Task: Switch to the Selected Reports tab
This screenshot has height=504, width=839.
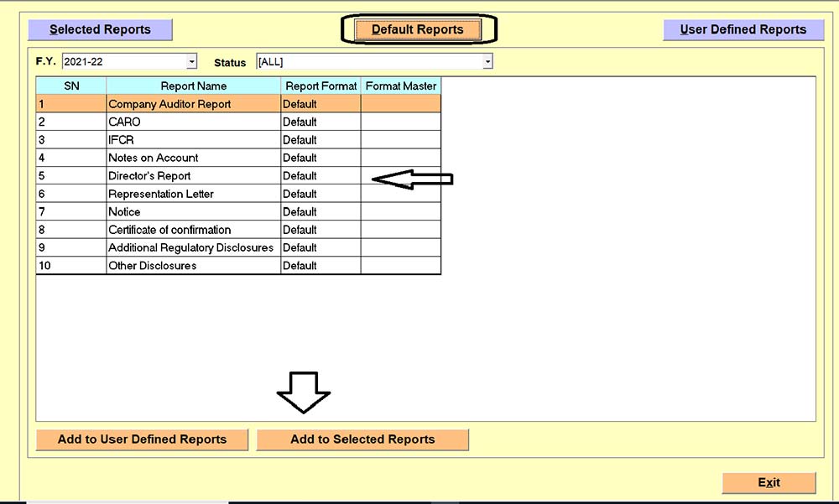Action: coord(99,29)
